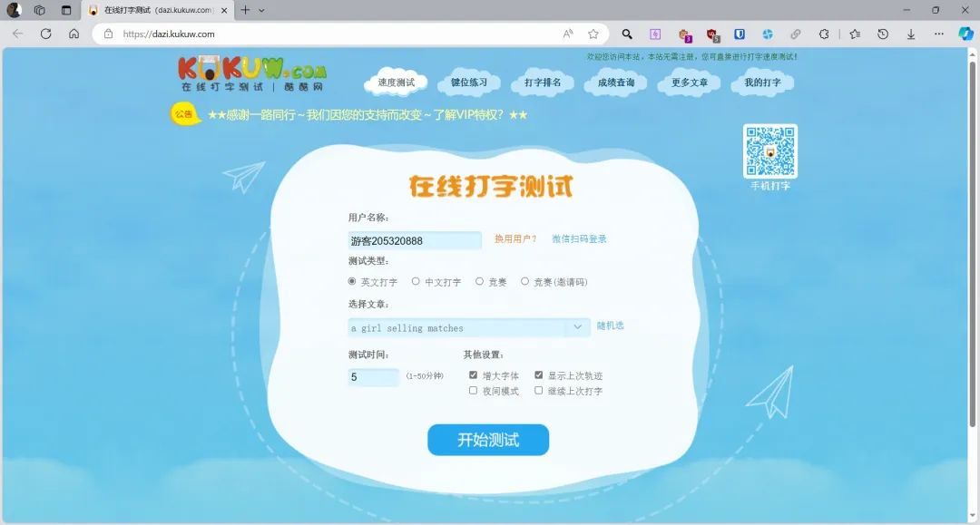The height and width of the screenshot is (525, 980).
Task: Open the Extensions puzzle icon
Action: (x=824, y=34)
